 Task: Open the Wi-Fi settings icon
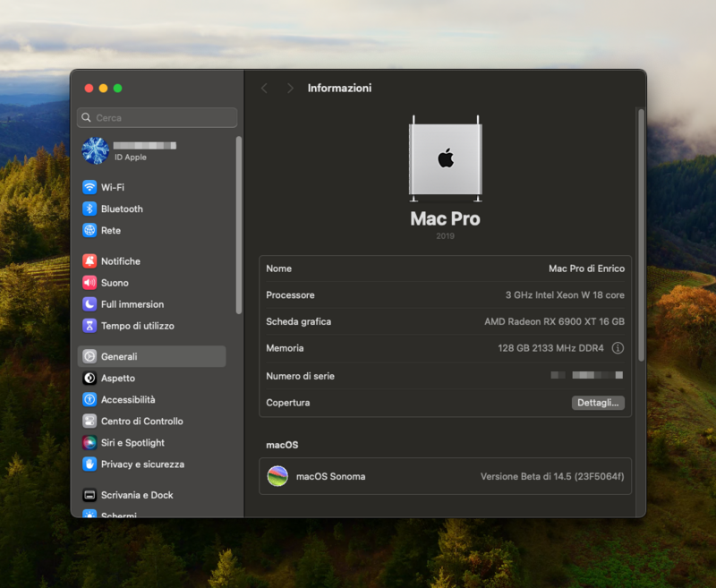tap(89, 187)
